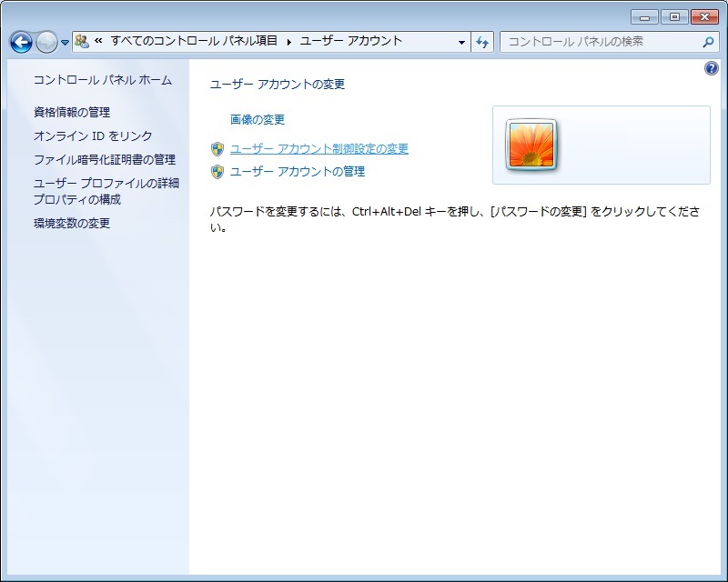The width and height of the screenshot is (728, 582).
Task: Refresh the page with the refresh icon
Action: (482, 42)
